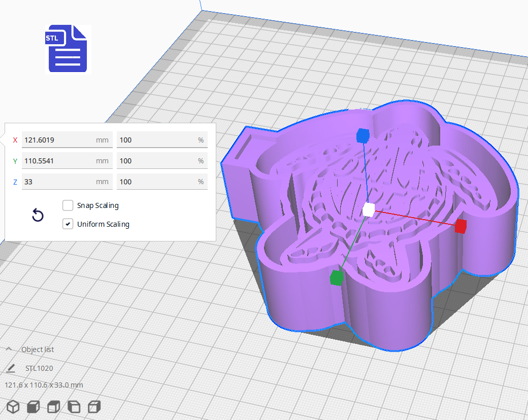
Task: Switch to the right side view icon
Action: [93, 406]
